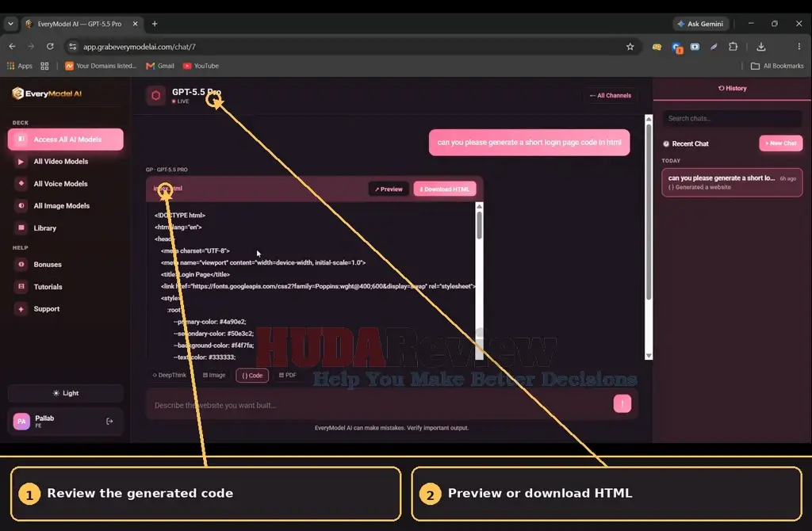Viewport: 812px width, 531px height.
Task: Click the All Voice Models icon
Action: pos(21,183)
